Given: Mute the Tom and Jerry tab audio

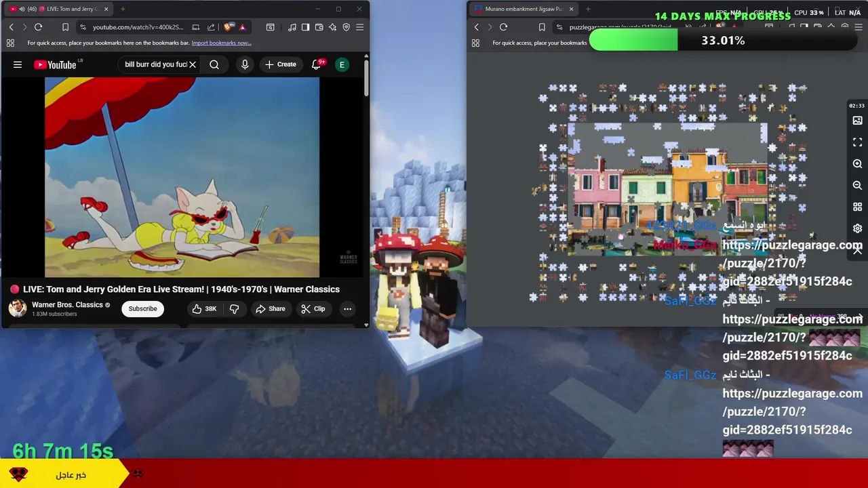Looking at the screenshot, I should [22, 9].
